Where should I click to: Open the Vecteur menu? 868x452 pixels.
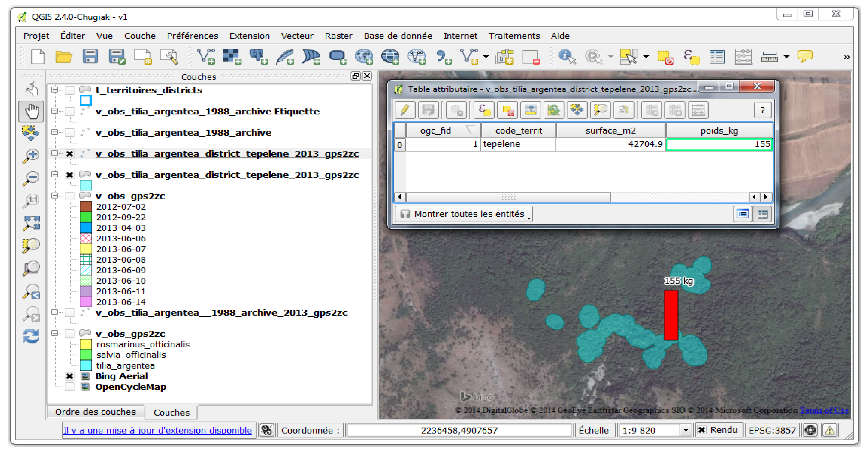(297, 36)
